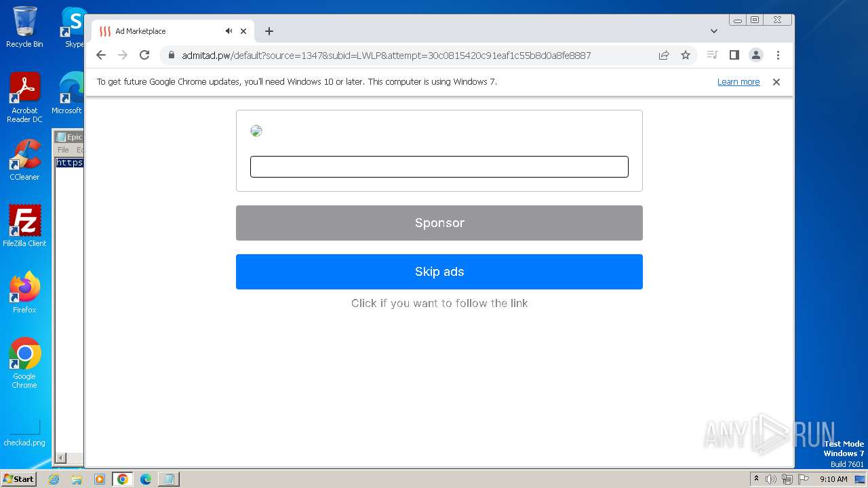Click the address bar URL

[x=386, y=56]
